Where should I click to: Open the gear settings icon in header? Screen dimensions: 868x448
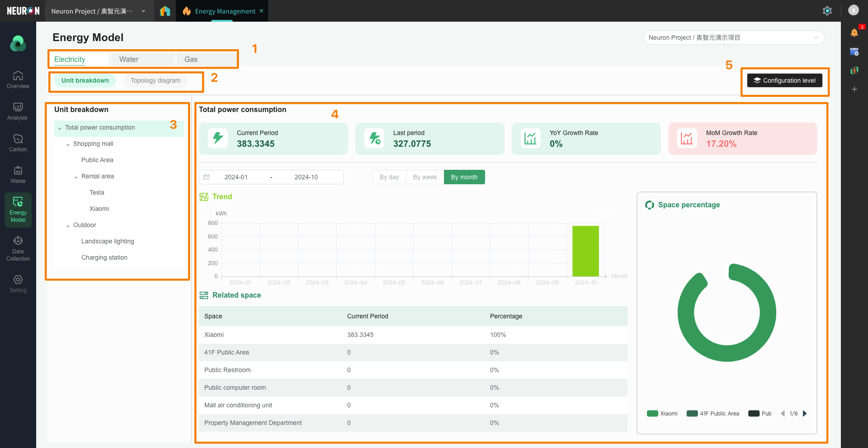coord(827,11)
